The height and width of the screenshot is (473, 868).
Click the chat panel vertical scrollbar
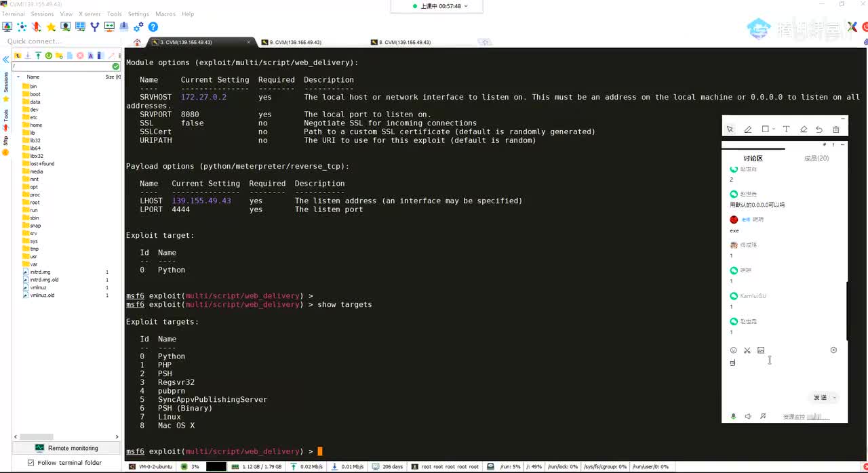[848, 310]
